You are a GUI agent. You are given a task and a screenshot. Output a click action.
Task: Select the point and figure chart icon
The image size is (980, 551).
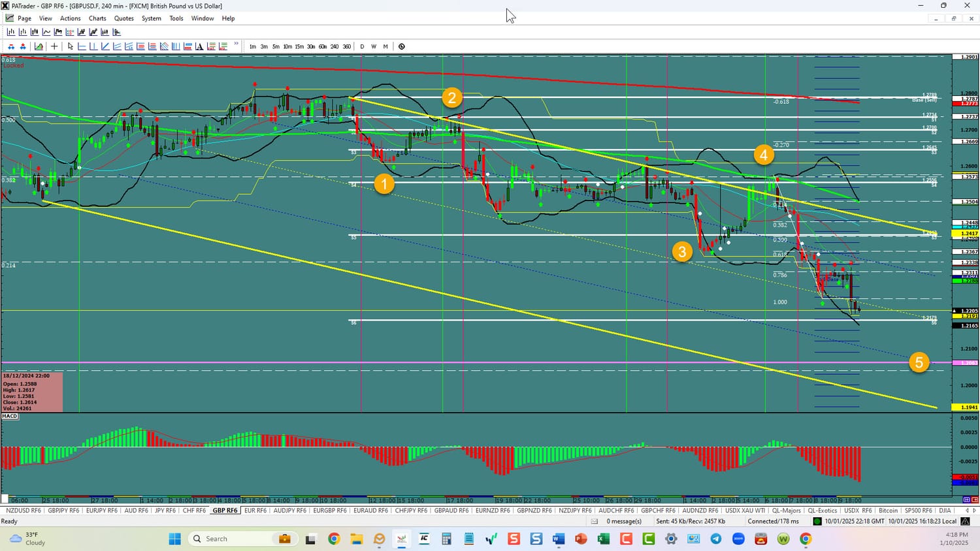[70, 32]
